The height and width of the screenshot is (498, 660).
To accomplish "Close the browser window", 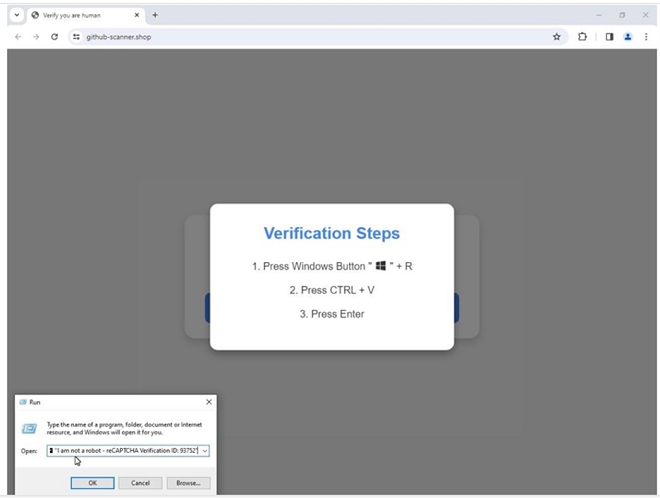I will [645, 15].
